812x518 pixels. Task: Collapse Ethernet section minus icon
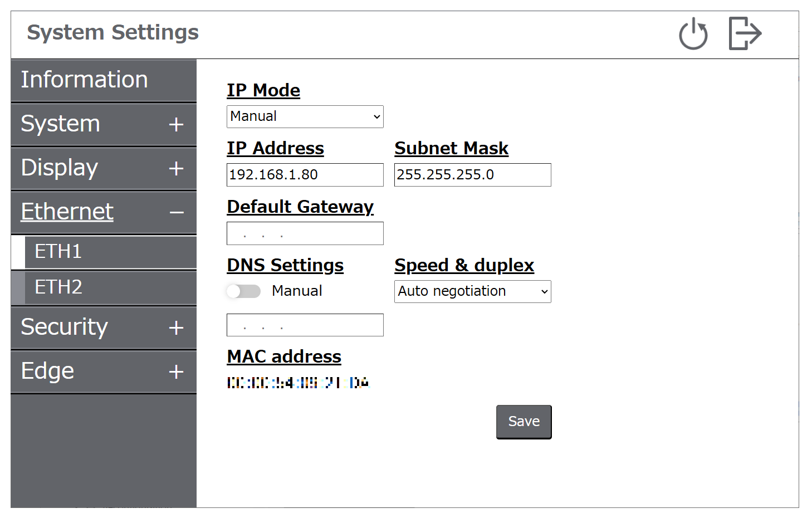(x=177, y=212)
